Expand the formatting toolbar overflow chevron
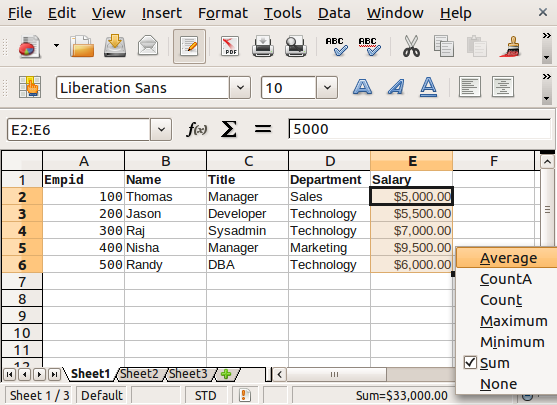Image resolution: width=557 pixels, height=405 pixels. coord(547,76)
